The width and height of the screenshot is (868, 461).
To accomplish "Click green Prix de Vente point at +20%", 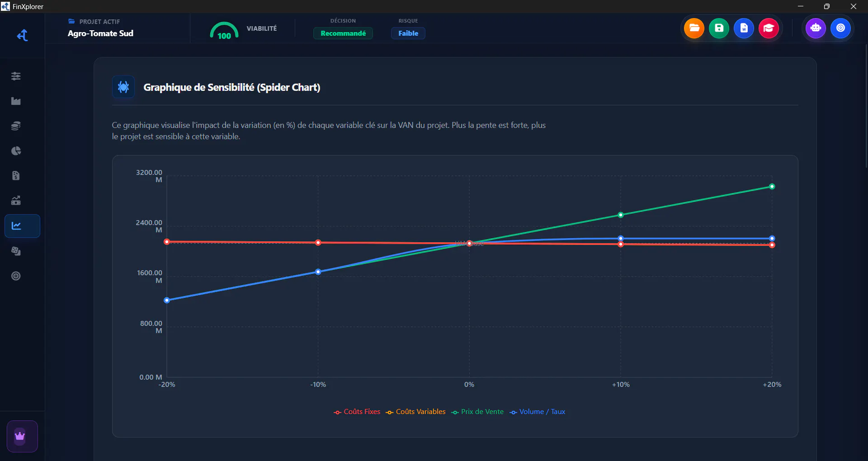I will [x=772, y=187].
